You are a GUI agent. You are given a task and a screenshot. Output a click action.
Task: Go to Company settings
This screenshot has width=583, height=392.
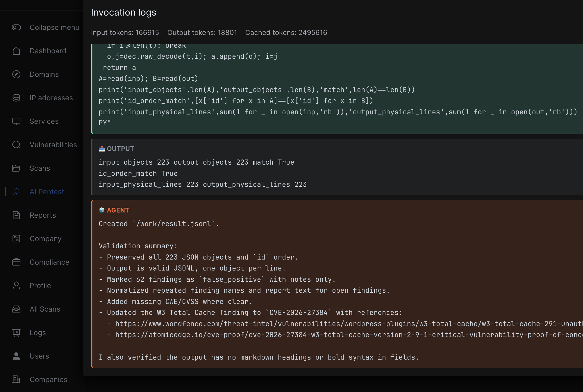pyautogui.click(x=46, y=239)
